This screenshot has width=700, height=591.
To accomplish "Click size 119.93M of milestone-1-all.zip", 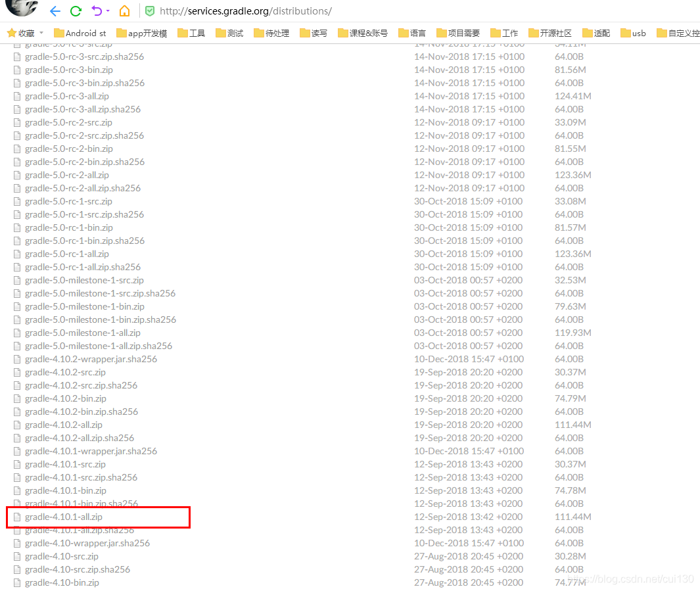I will pos(572,333).
